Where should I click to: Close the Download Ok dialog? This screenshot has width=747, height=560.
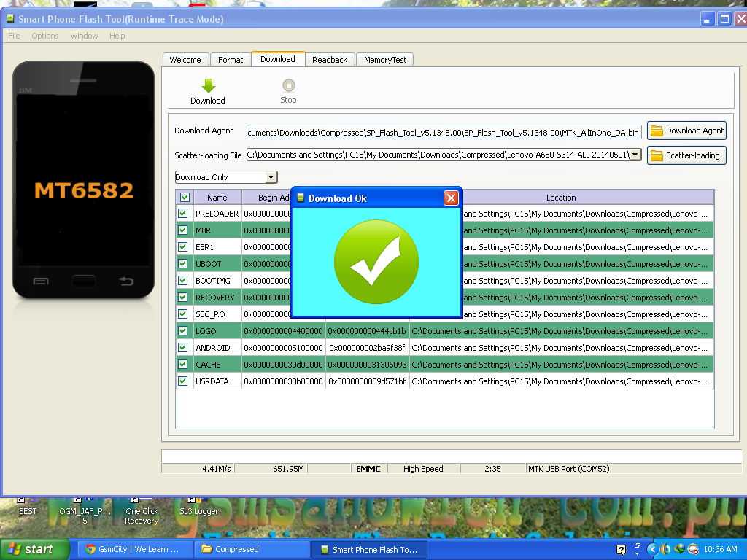[x=452, y=198]
